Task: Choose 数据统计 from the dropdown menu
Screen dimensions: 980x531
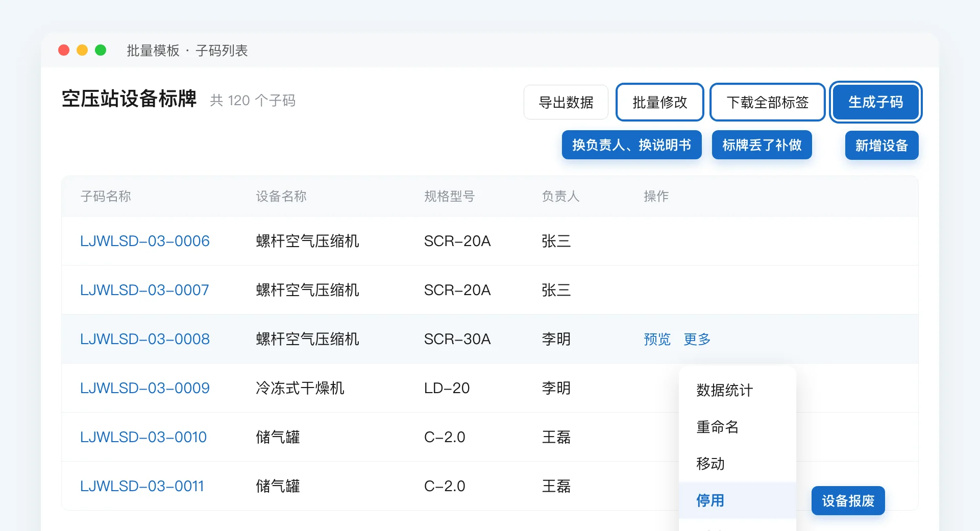Action: coord(738,390)
